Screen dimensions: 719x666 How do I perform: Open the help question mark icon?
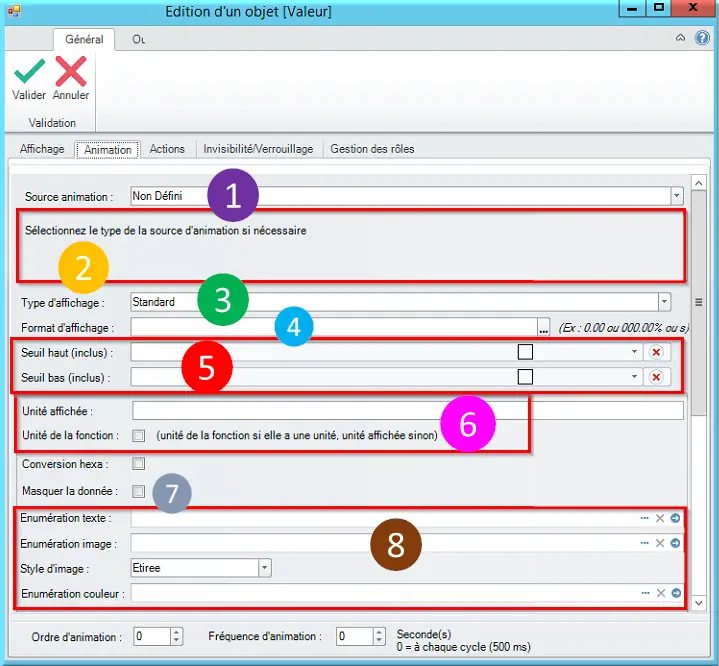tap(702, 38)
